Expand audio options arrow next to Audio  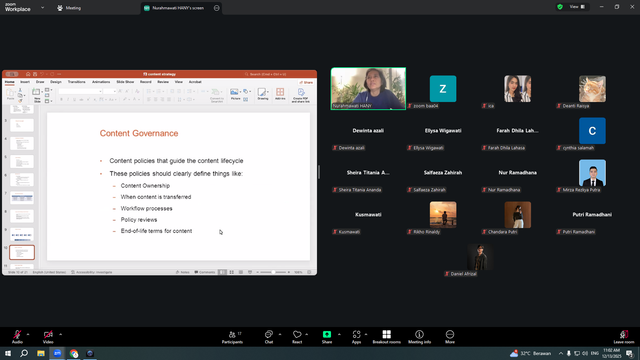[x=28, y=334]
